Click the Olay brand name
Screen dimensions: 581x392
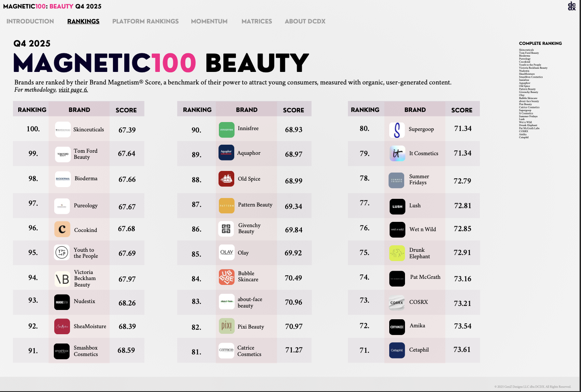click(x=243, y=253)
